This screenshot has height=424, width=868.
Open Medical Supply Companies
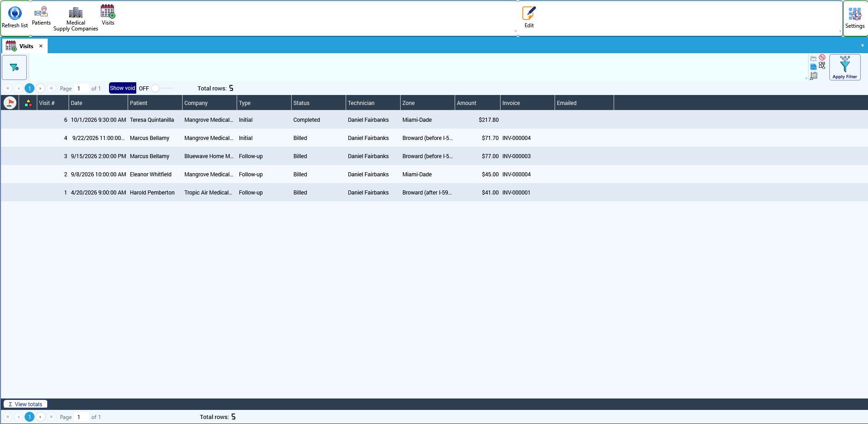75,19
